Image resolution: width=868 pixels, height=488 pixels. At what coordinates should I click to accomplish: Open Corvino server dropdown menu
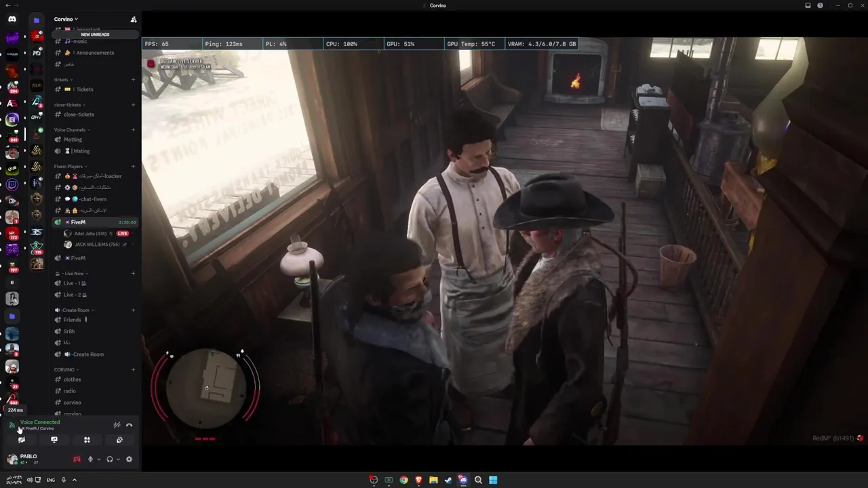click(66, 19)
